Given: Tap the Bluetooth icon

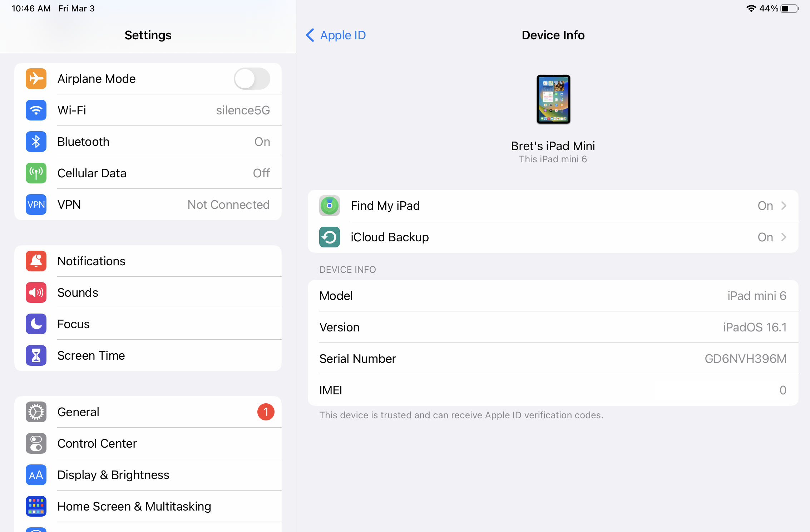Looking at the screenshot, I should 36,142.
